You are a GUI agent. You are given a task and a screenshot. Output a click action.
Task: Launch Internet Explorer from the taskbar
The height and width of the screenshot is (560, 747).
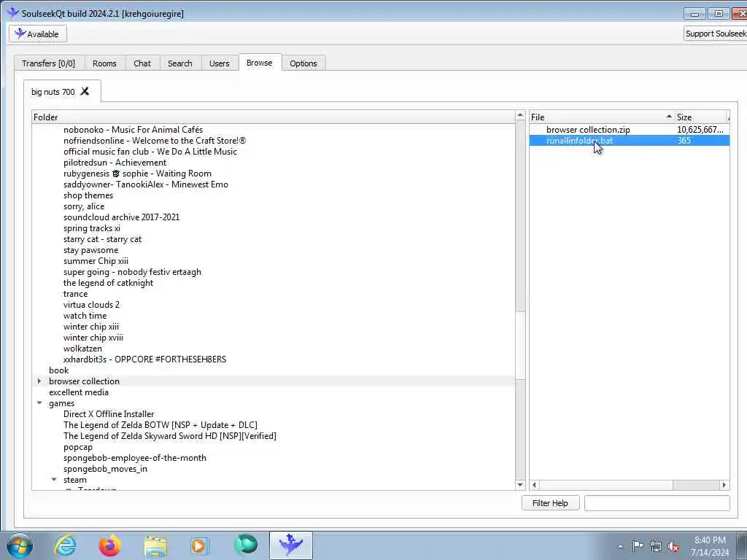point(65,545)
